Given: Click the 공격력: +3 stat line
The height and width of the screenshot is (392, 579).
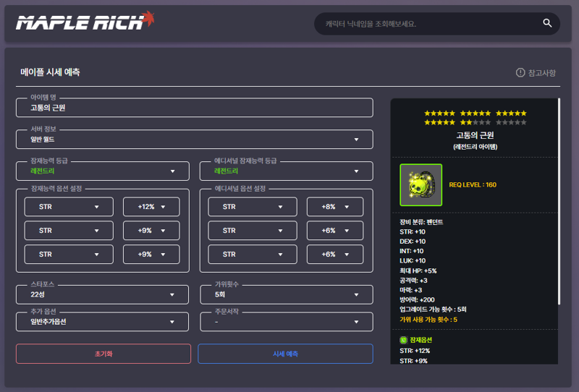Looking at the screenshot, I should click(413, 281).
